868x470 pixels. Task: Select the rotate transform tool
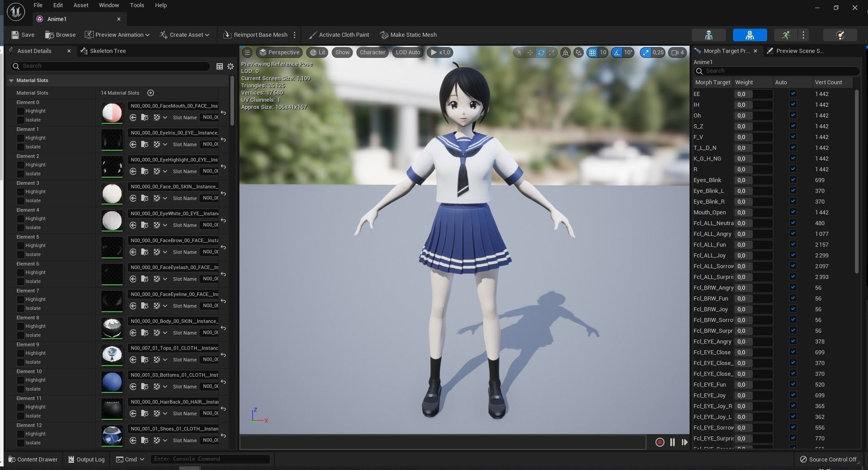coord(541,52)
